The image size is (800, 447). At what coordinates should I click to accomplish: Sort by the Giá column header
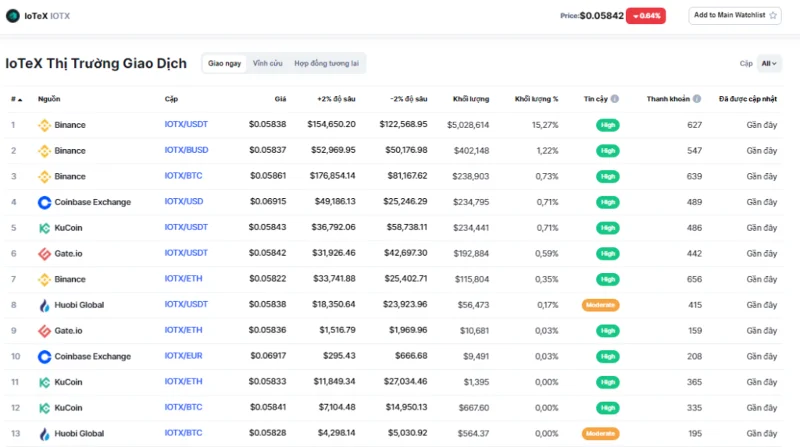[x=280, y=98]
